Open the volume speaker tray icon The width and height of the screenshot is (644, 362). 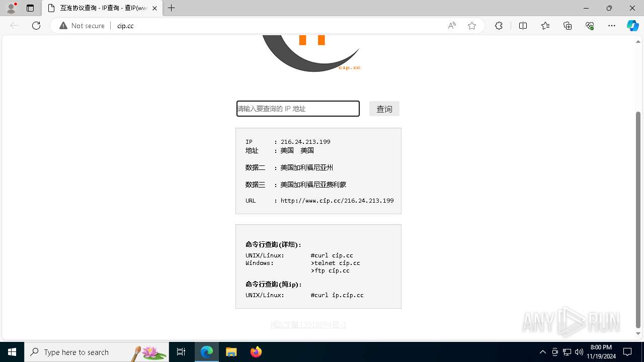[x=579, y=352]
